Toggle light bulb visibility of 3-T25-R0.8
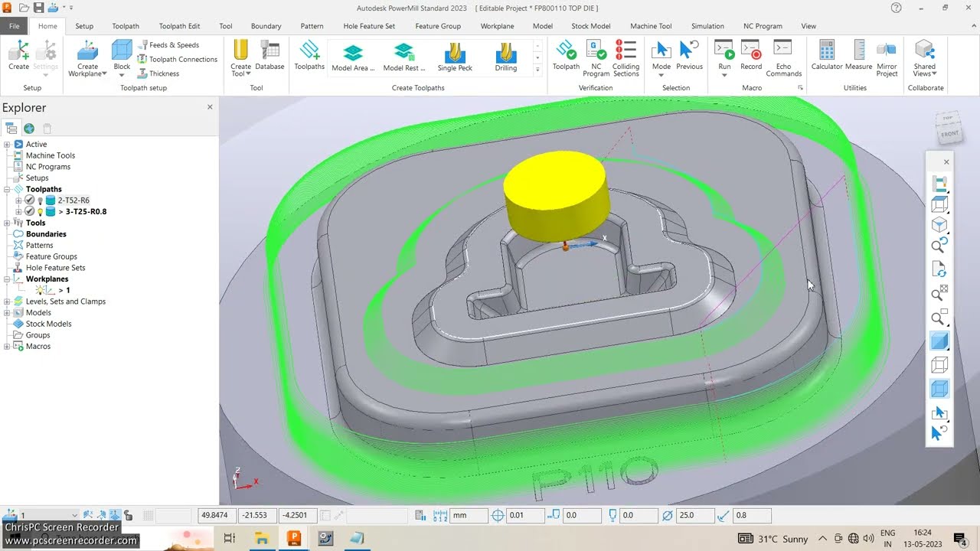 point(40,211)
